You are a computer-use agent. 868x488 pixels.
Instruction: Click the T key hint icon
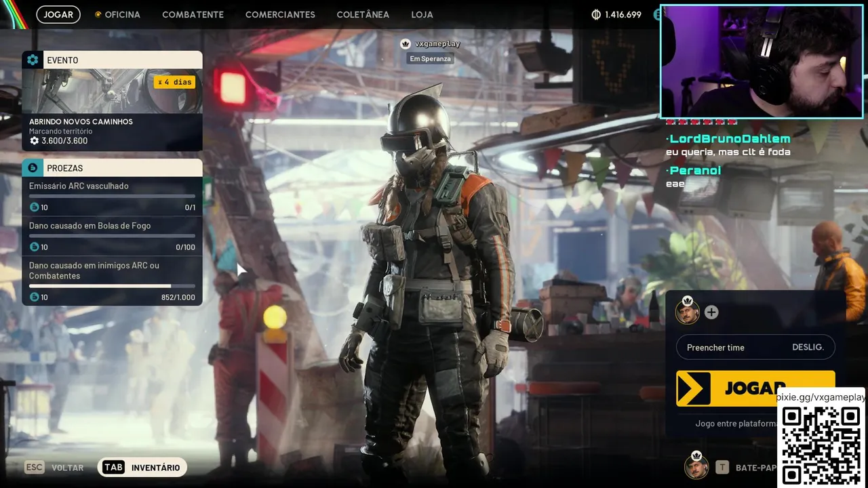[722, 467]
